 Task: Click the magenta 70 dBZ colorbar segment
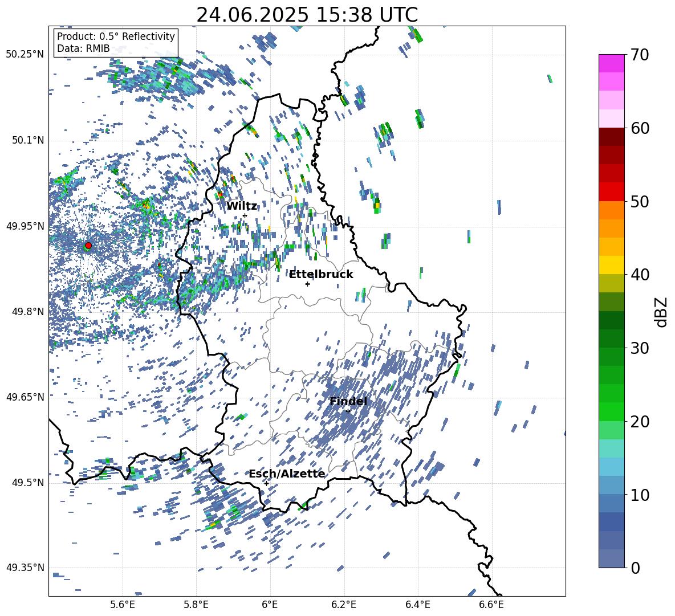click(x=612, y=63)
